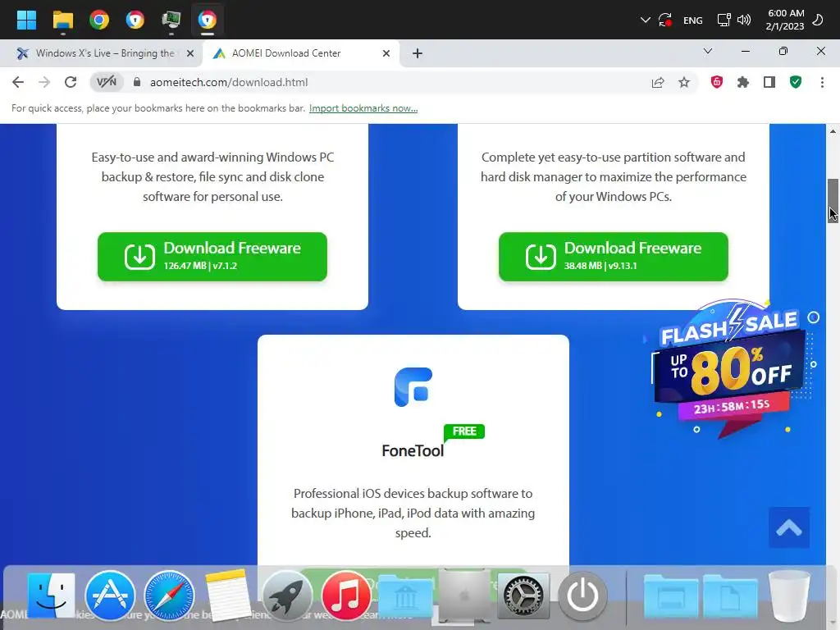The image size is (840, 630).
Task: Open the Extensions puzzle menu
Action: pos(743,82)
